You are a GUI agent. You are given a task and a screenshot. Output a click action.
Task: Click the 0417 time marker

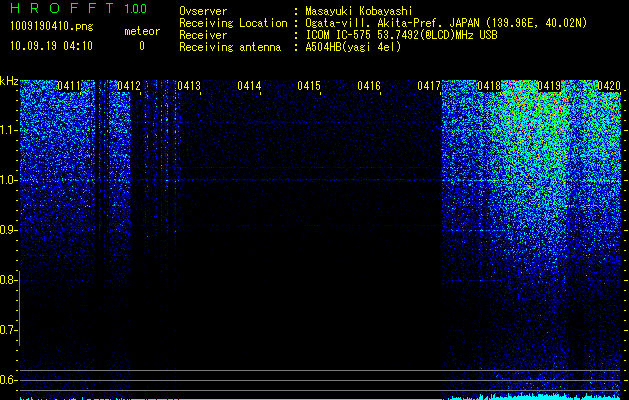(428, 86)
